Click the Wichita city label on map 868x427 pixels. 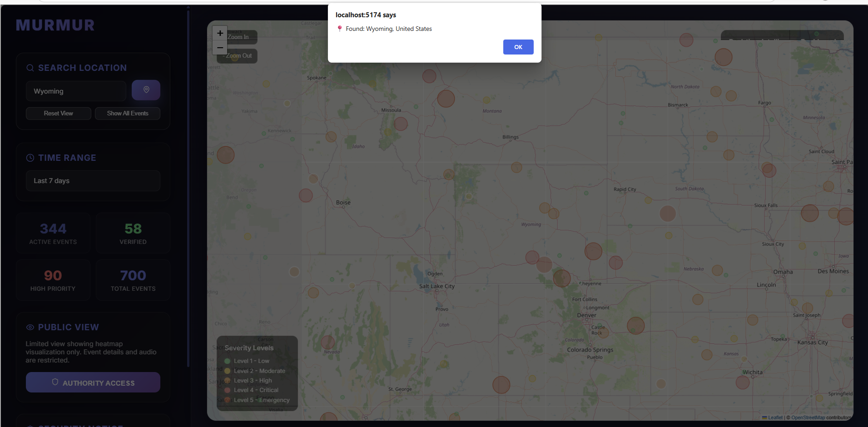(753, 372)
